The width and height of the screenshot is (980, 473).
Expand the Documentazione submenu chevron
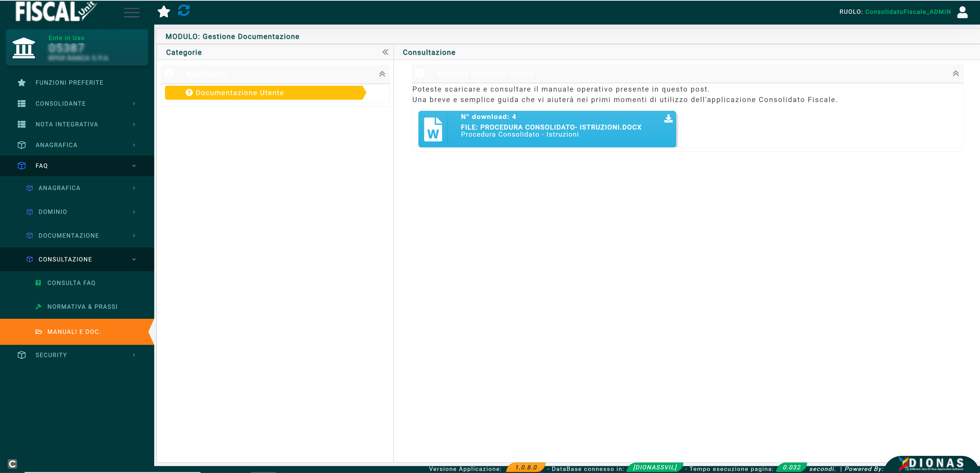pos(134,236)
